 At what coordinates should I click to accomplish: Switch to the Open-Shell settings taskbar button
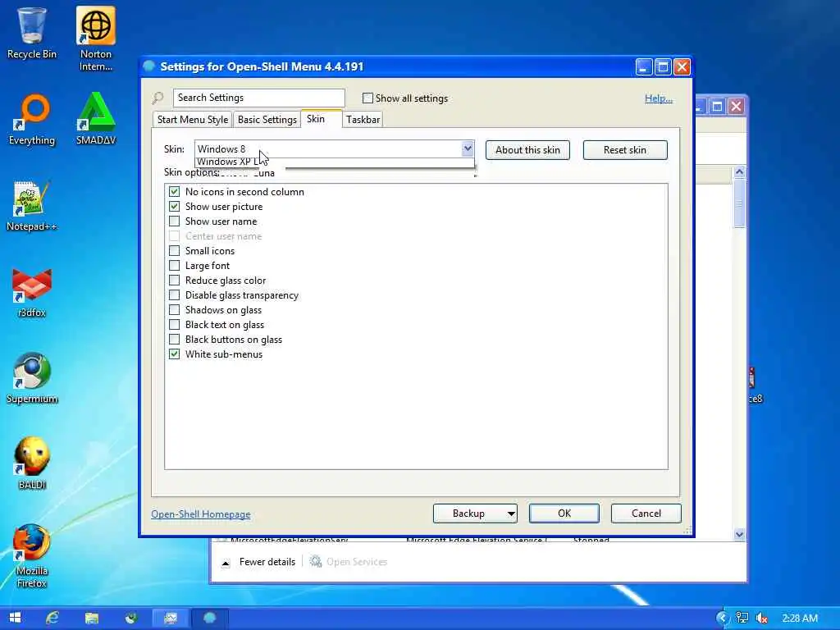[x=209, y=618]
